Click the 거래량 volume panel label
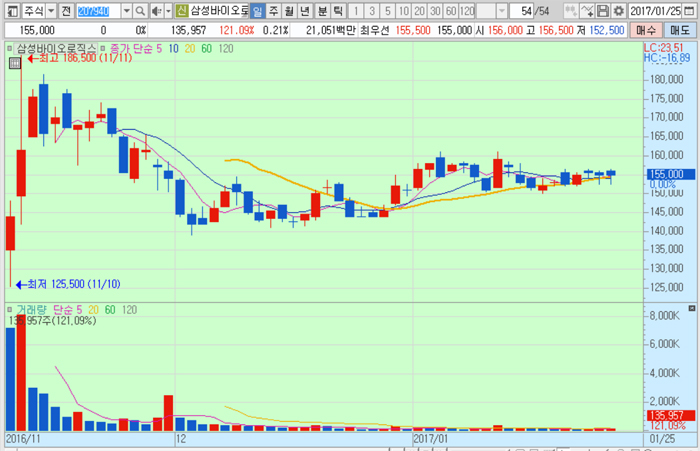This screenshot has height=451, width=700. pos(31,309)
